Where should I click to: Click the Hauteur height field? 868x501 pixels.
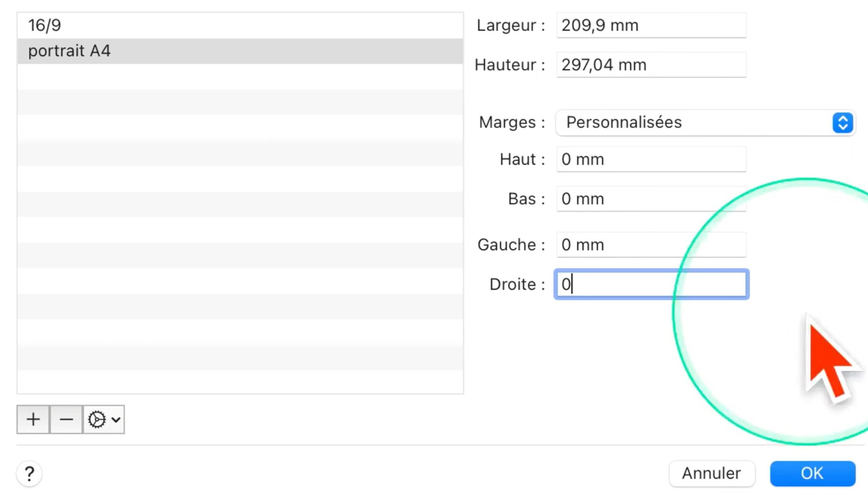point(651,65)
